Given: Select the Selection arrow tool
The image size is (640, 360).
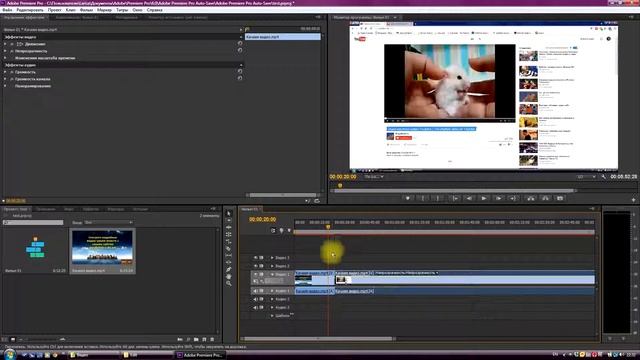Looking at the screenshot, I should tap(229, 213).
